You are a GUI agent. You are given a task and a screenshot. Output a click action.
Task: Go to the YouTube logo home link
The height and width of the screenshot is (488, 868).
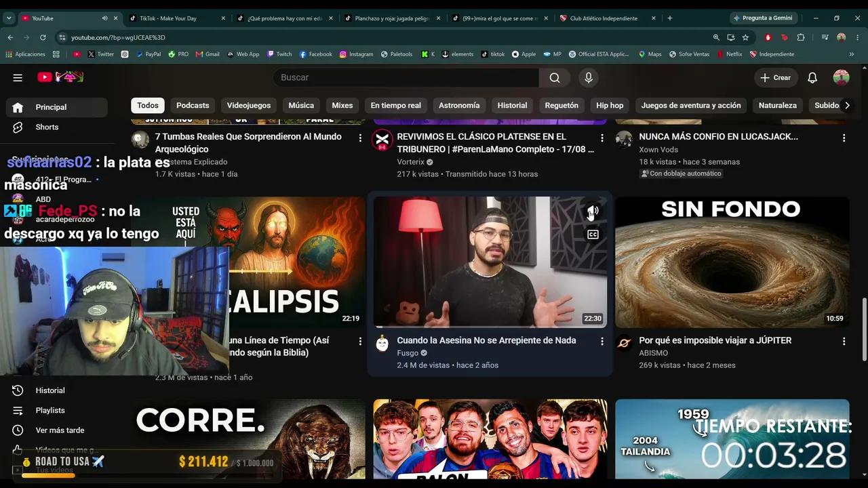(60, 77)
